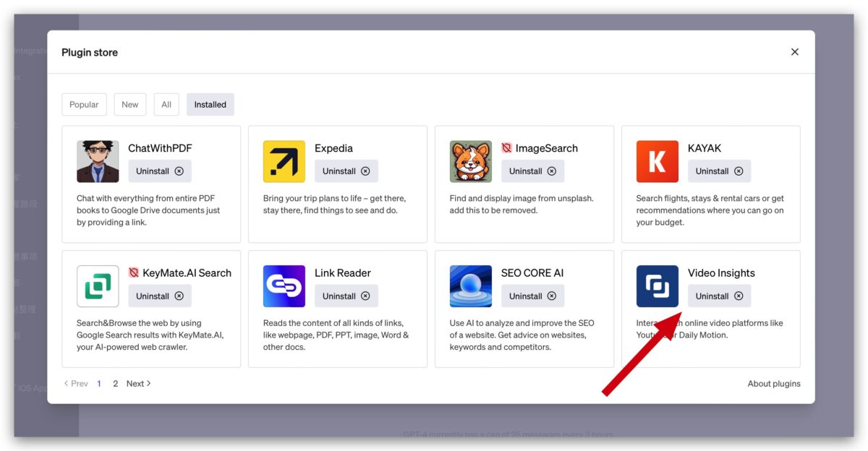Viewport: 868px width, 451px height.
Task: Click the KAYAK search flights description
Action: pos(710,210)
